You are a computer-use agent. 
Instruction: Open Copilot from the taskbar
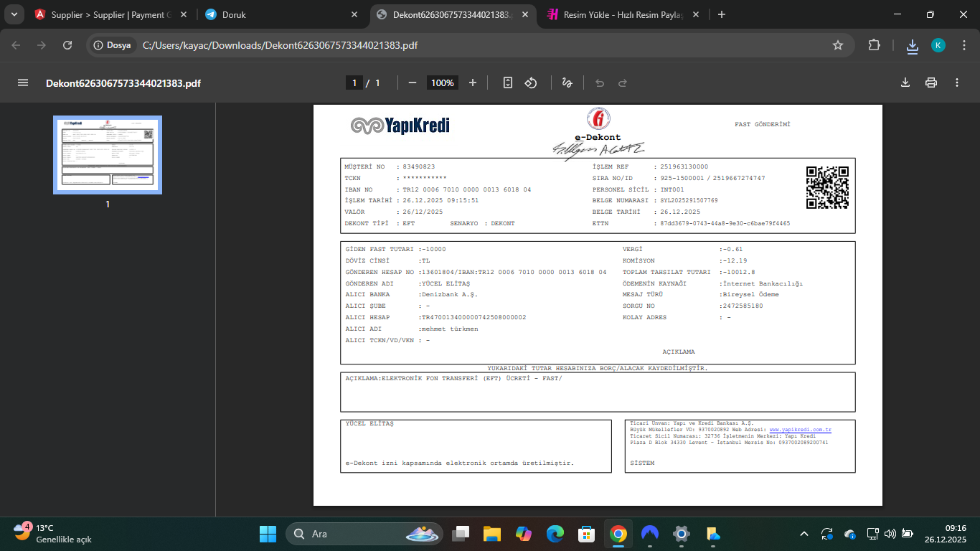523,534
